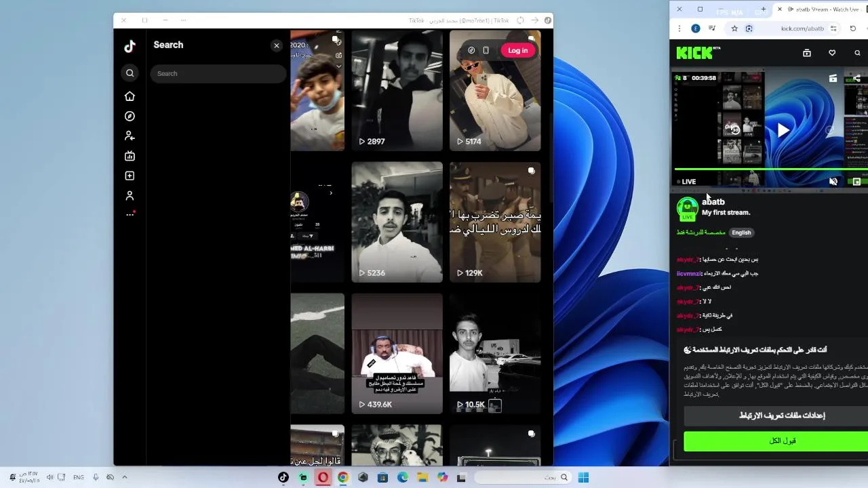Open Chrome three-dots menu
The width and height of the screenshot is (868, 488).
click(x=679, y=28)
